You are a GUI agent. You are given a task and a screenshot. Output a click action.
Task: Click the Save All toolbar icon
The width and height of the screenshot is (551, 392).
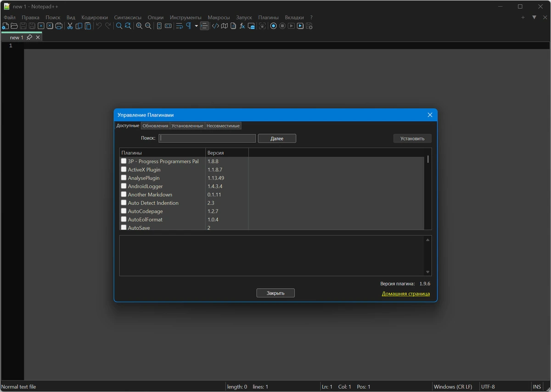coord(32,26)
